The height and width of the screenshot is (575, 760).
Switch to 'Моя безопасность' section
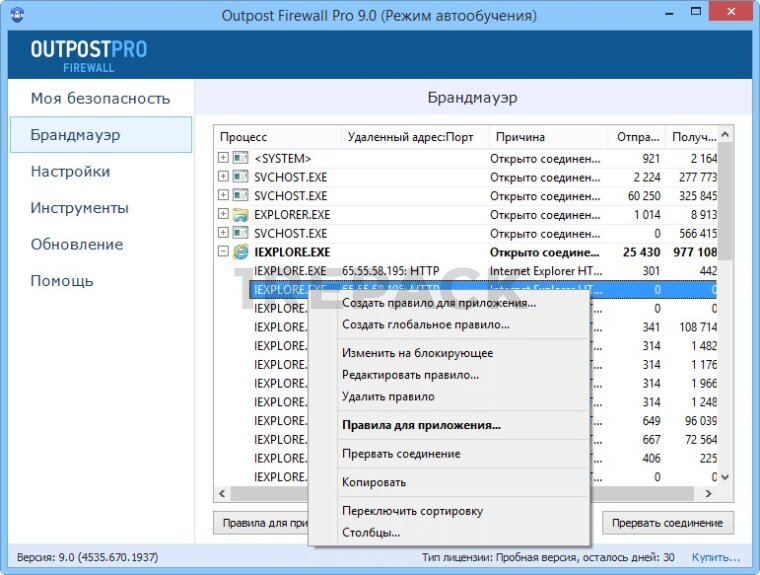click(100, 98)
